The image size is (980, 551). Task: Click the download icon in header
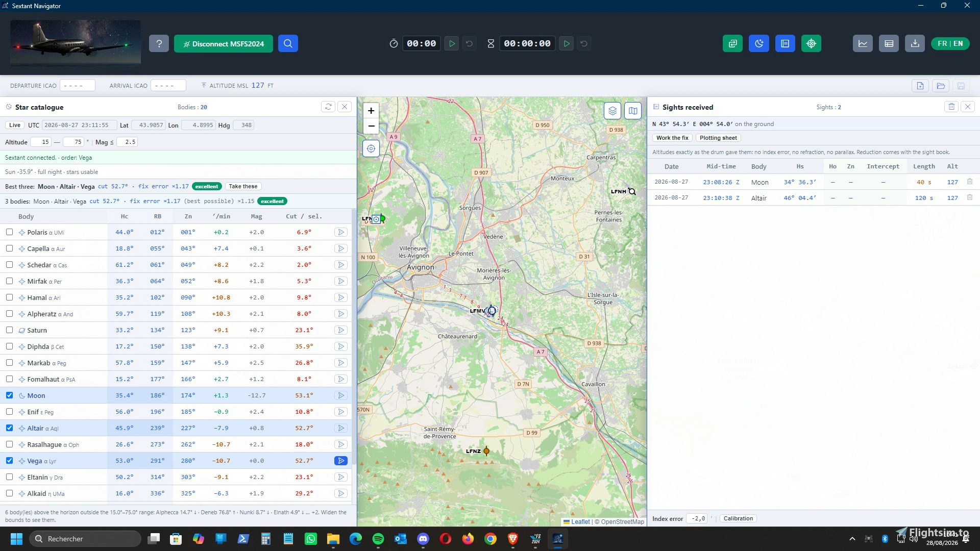click(x=915, y=43)
